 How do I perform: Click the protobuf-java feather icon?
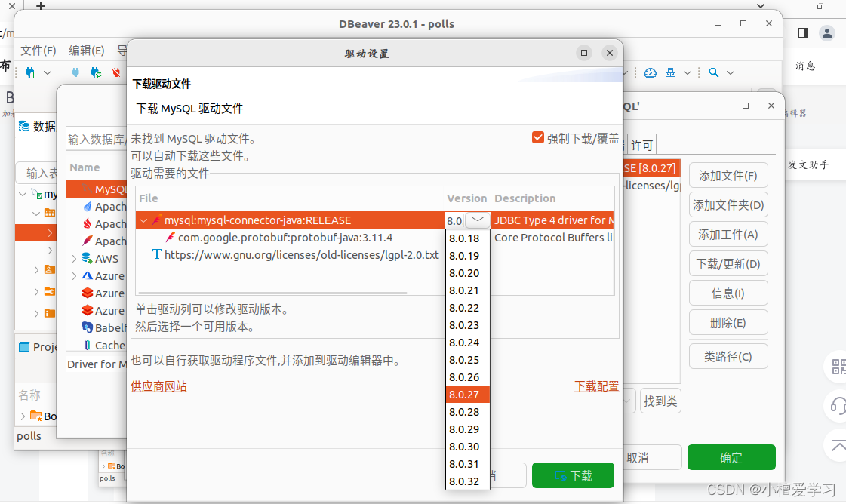(171, 238)
